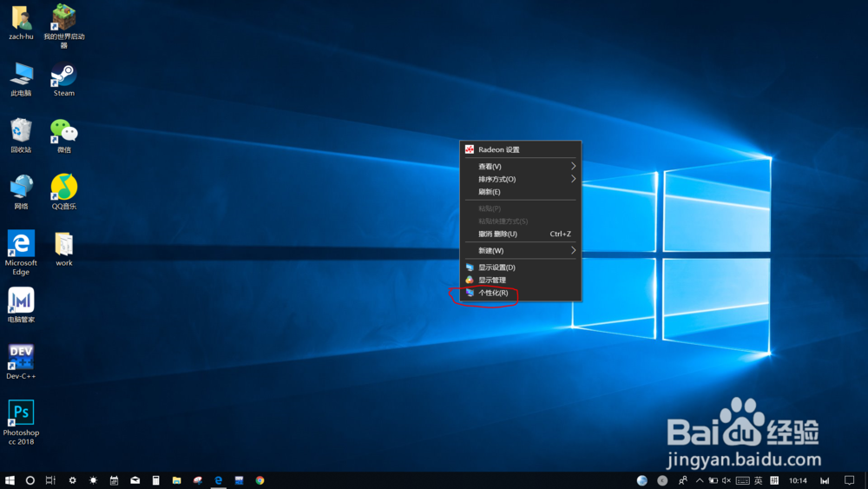This screenshot has width=868, height=489.
Task: Open the Calculator app on taskbar
Action: tap(155, 480)
